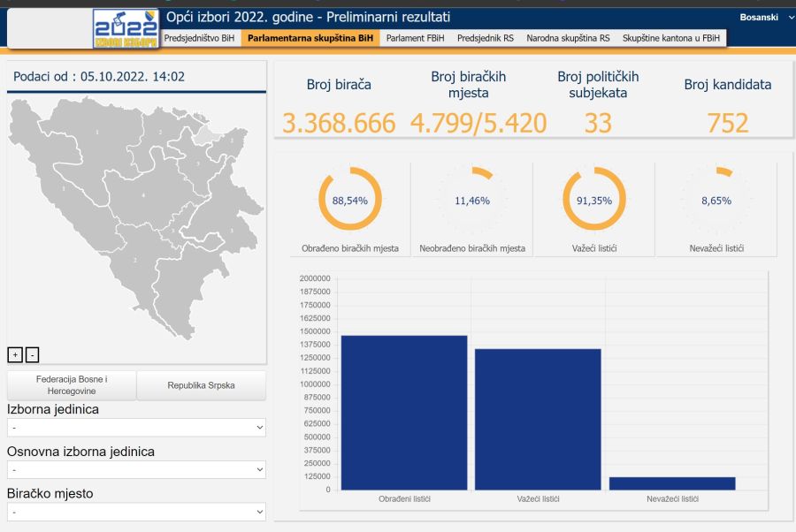Go to the Narodna skupština RS tab
The image size is (796, 532).
pyautogui.click(x=568, y=38)
